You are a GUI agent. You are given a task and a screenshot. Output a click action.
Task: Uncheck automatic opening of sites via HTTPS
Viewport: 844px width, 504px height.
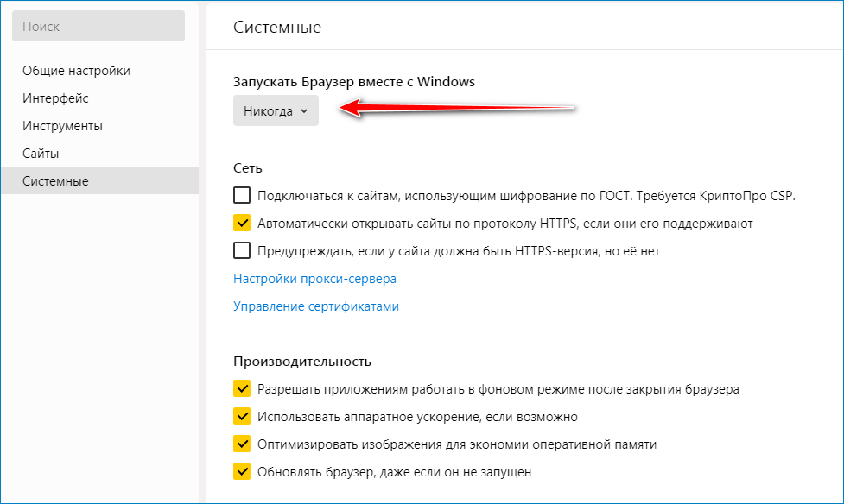click(242, 224)
